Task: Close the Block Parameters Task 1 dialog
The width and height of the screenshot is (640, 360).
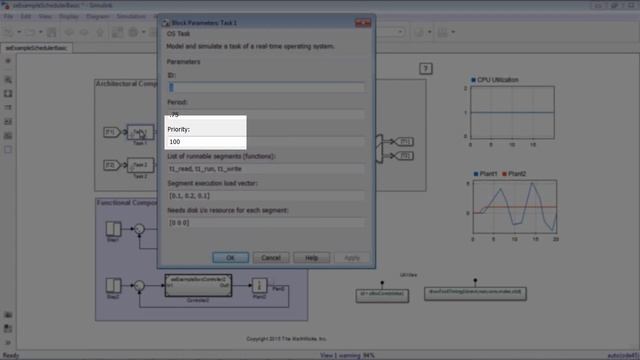Action: [x=363, y=23]
